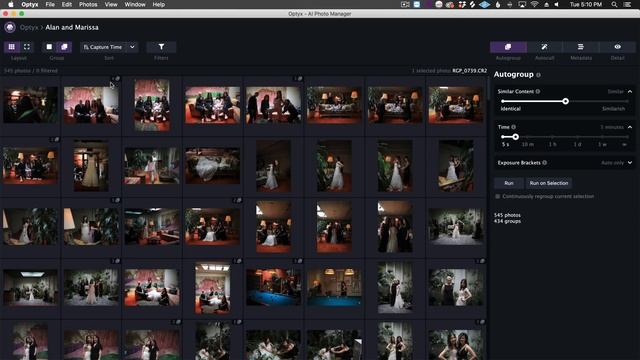The image size is (640, 360).
Task: Select the wedding dress hanging thumbnail
Action: 91,166
